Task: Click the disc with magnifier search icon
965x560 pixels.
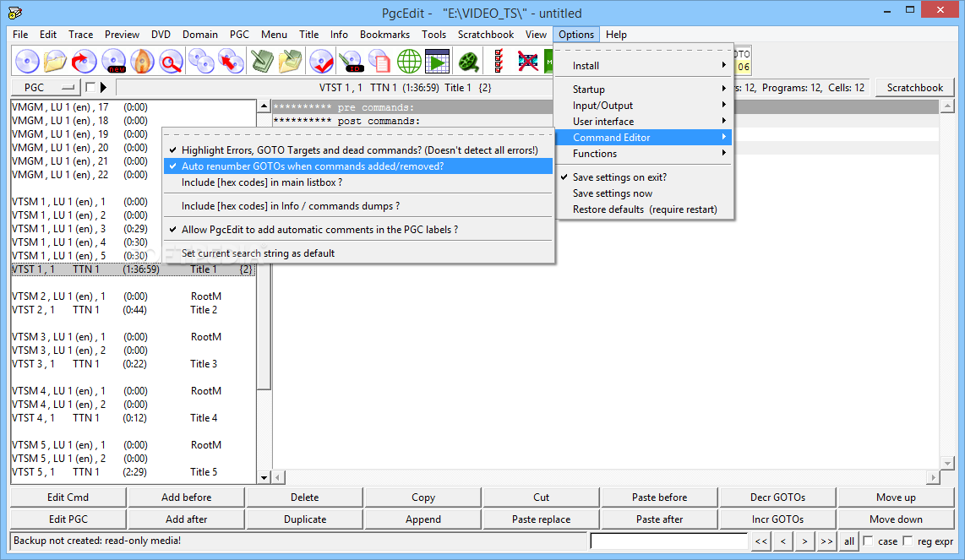Action: (171, 61)
